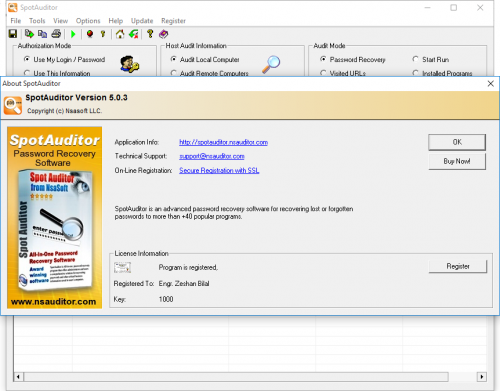Click the man with key Authorization Mode icon
Image resolution: width=500 pixels, height=391 pixels.
[x=130, y=64]
